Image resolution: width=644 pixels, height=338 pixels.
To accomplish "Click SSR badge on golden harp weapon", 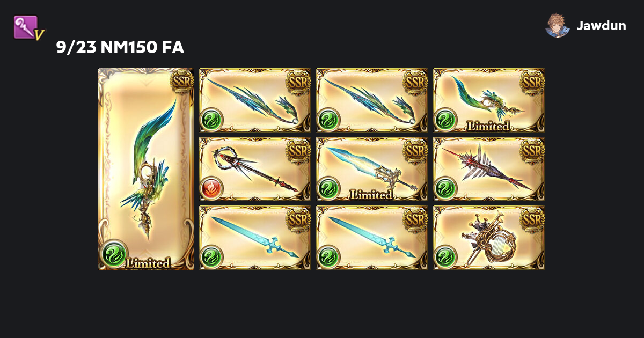I will [x=532, y=219].
